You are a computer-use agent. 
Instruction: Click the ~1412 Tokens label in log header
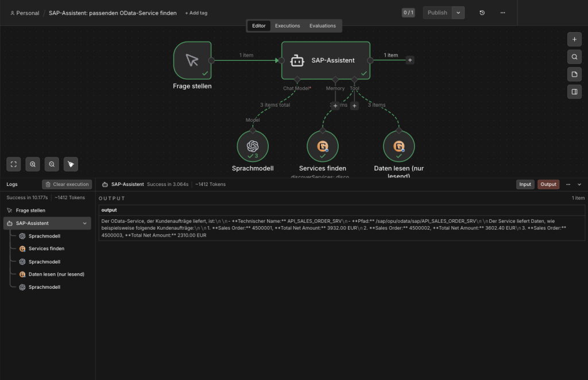210,184
